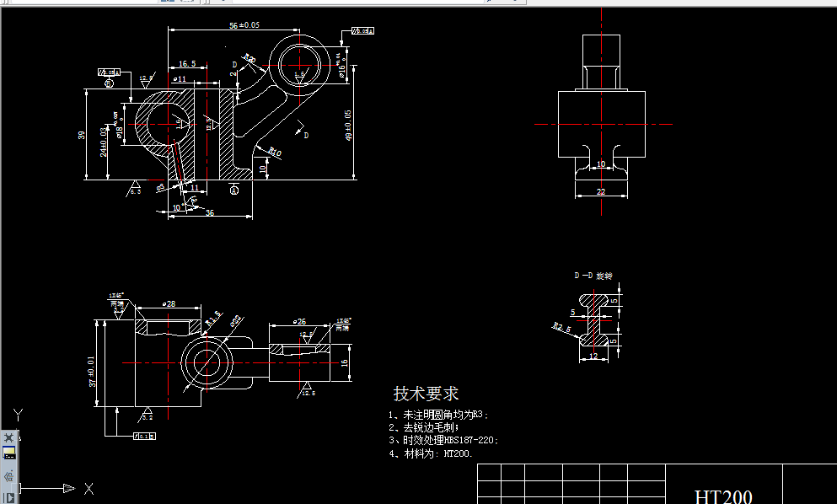Viewport: 837px width, 504px height.
Task: Click the AP annotation icon in the left sidebar
Action: pyautogui.click(x=8, y=476)
